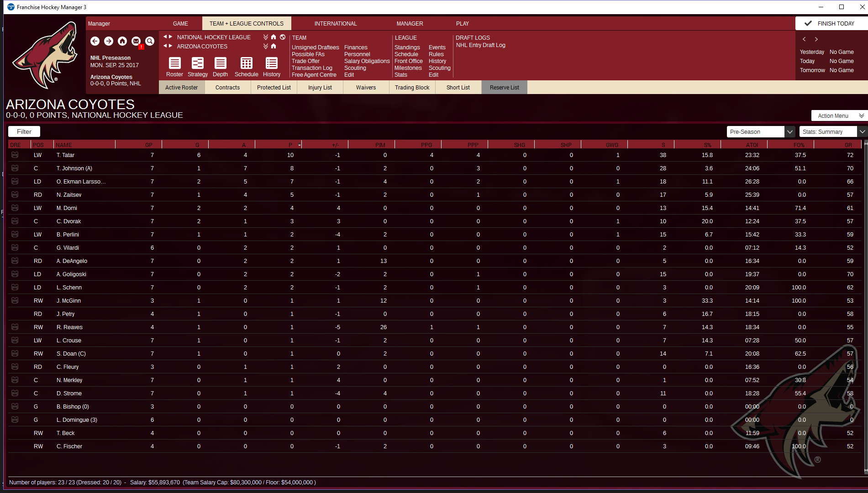Toggle dressed status for R. Reaves
Screen dimensions: 868x493
pos(15,327)
